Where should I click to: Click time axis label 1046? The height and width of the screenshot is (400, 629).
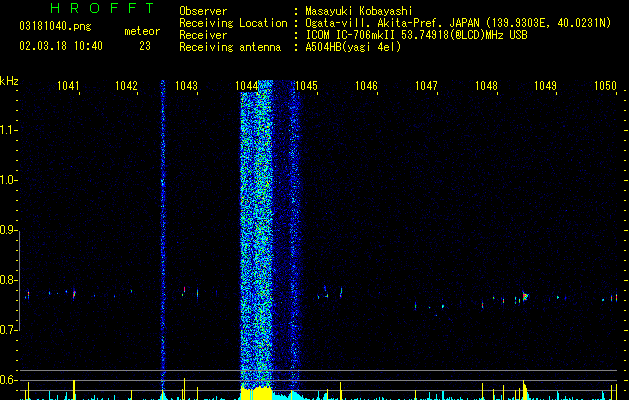pos(367,86)
